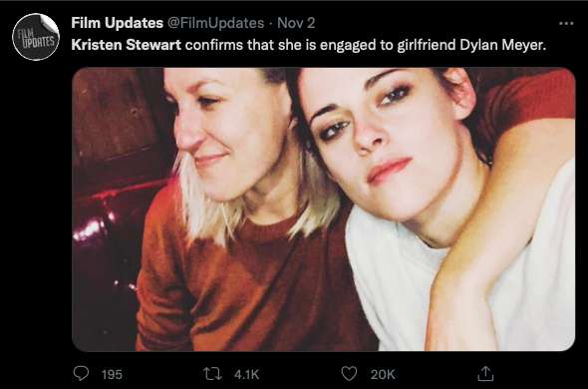Click the 4.1K retweets count

click(246, 374)
